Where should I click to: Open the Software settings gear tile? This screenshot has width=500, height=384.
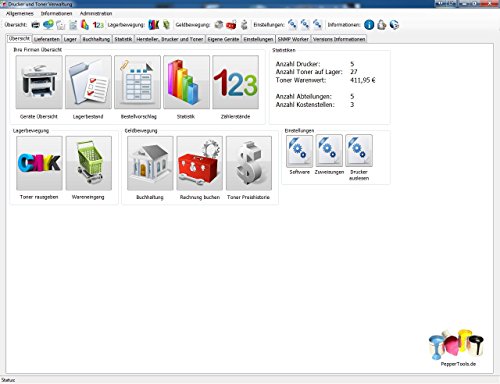299,151
